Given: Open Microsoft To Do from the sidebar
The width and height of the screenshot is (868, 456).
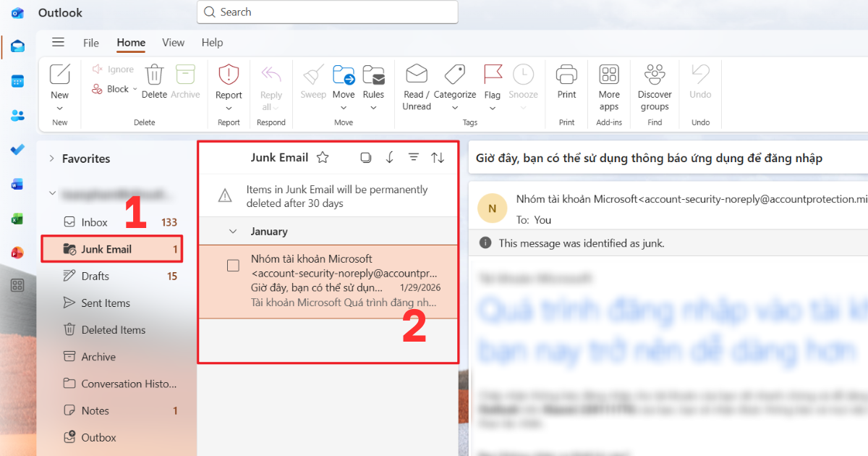Looking at the screenshot, I should click(17, 150).
